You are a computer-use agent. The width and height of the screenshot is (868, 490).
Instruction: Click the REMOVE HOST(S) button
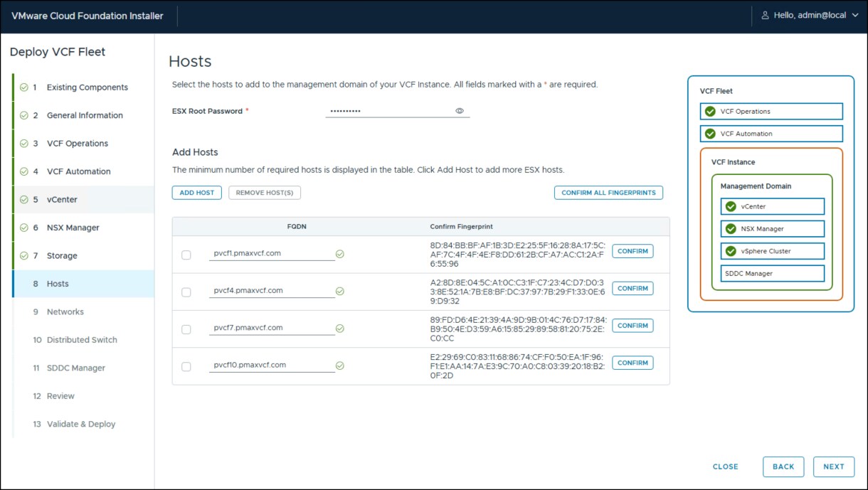[265, 193]
